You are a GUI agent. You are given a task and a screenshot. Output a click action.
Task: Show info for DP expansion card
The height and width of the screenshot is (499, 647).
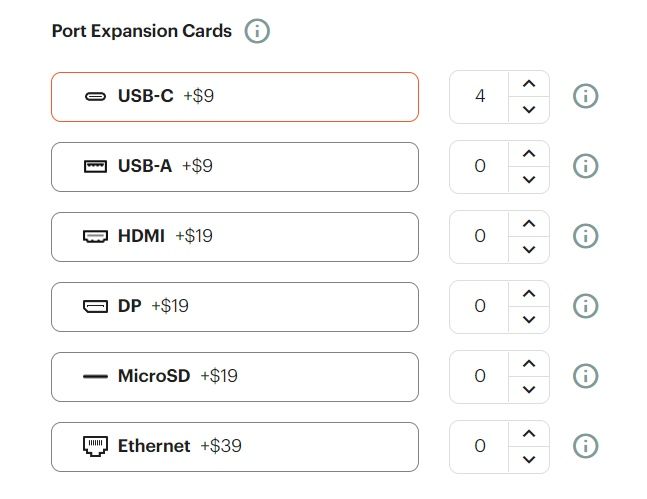pyautogui.click(x=586, y=306)
